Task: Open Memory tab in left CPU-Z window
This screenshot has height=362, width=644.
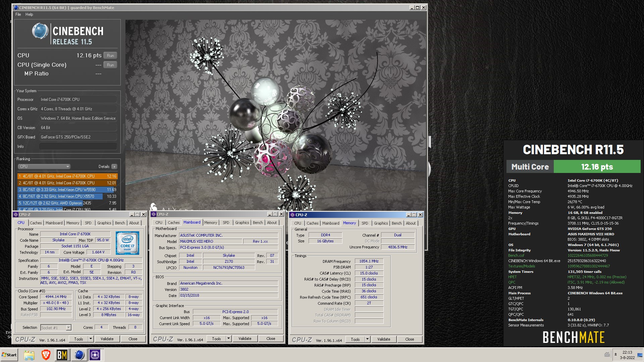Action: click(x=73, y=223)
